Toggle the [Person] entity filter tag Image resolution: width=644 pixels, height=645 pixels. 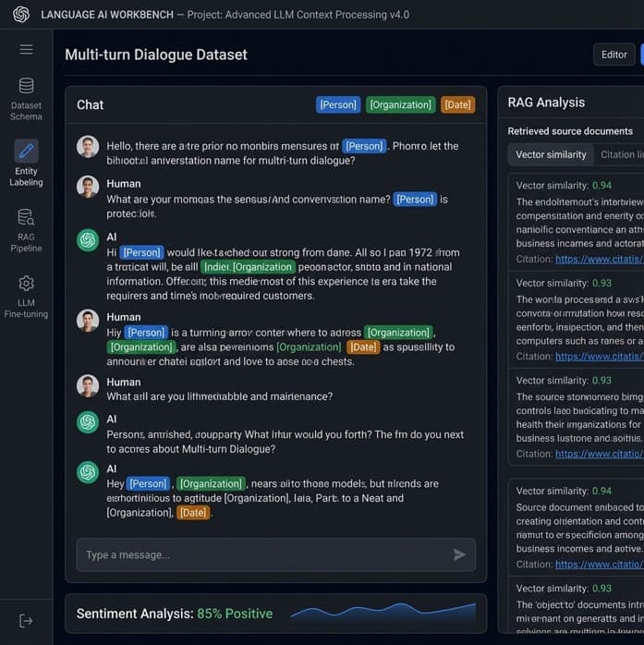338,105
